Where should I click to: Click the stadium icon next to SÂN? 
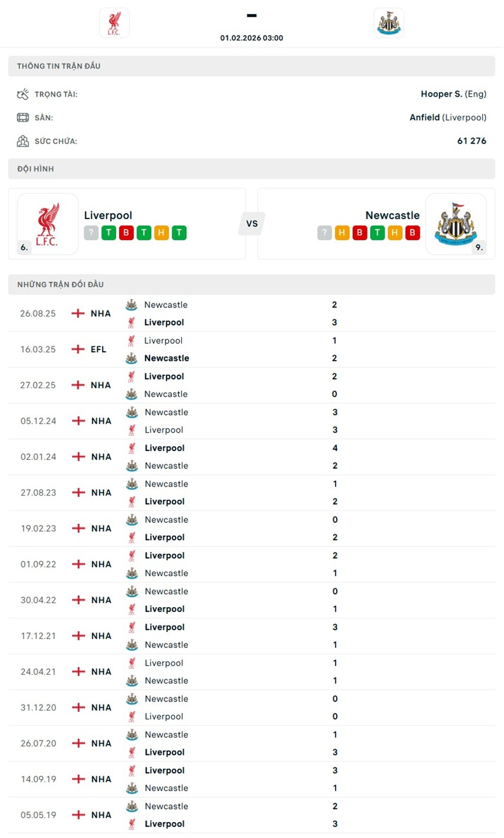point(23,117)
